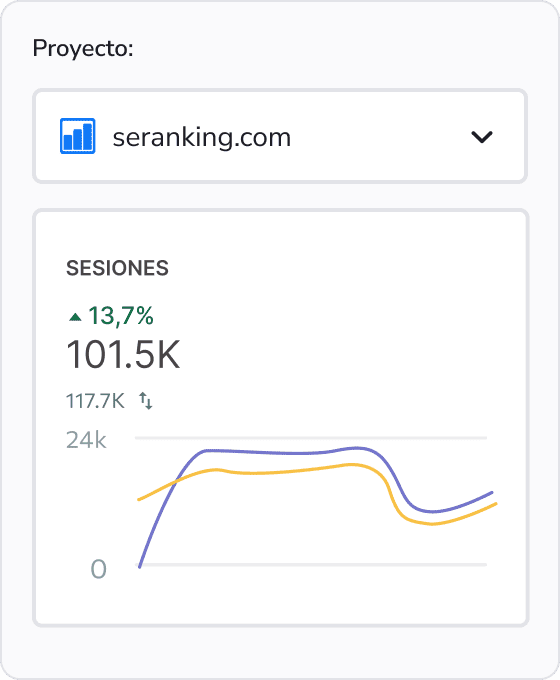Click the swap arrows icon beside 117.7K

[146, 401]
